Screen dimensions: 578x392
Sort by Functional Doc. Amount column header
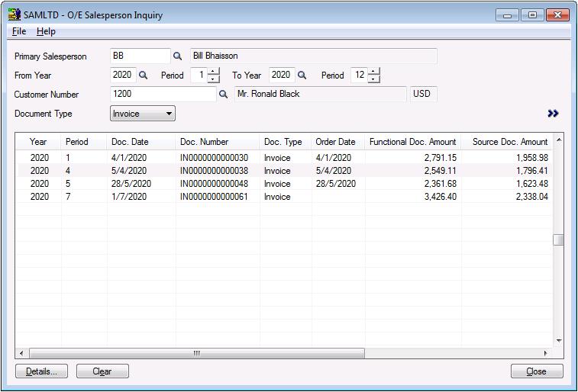pos(412,142)
